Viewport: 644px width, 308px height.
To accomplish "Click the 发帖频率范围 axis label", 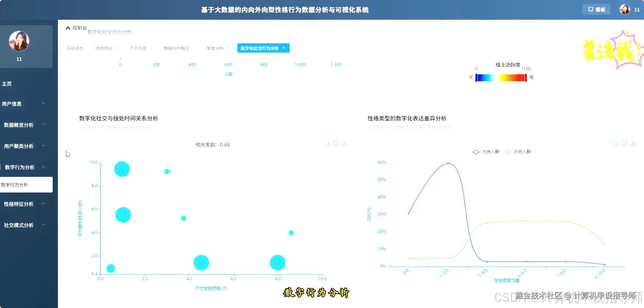I will pos(507,281).
